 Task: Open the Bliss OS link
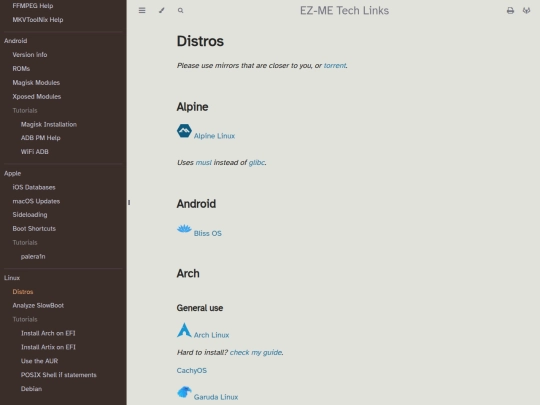208,233
